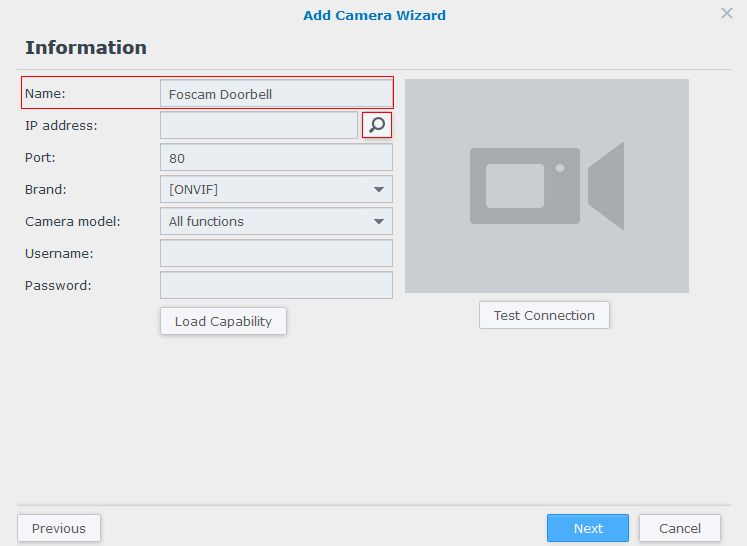Image resolution: width=747 pixels, height=546 pixels.
Task: Proceed with the blue Next button
Action: [x=588, y=528]
